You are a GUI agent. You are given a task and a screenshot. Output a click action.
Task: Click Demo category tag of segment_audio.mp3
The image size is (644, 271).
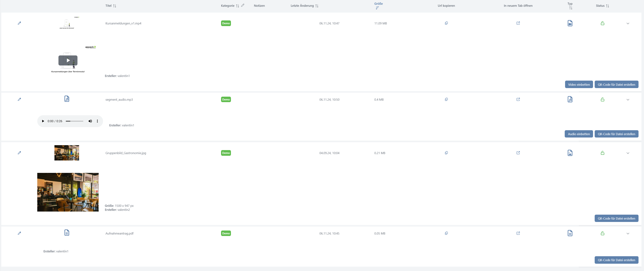(x=226, y=99)
